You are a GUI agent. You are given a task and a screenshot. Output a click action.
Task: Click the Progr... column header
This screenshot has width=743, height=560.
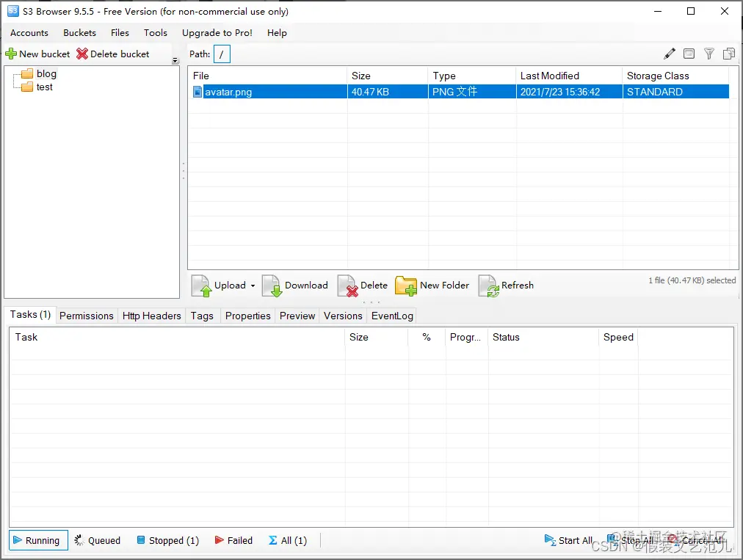click(467, 338)
